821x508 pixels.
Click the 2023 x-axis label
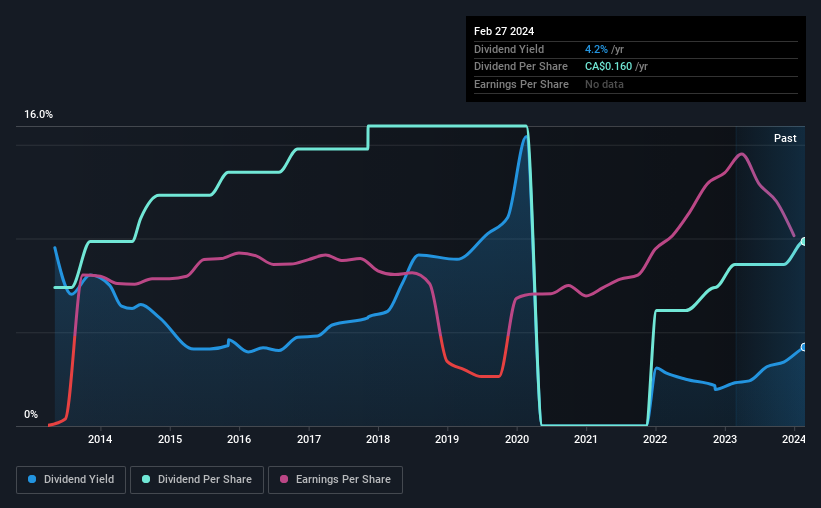pyautogui.click(x=725, y=439)
